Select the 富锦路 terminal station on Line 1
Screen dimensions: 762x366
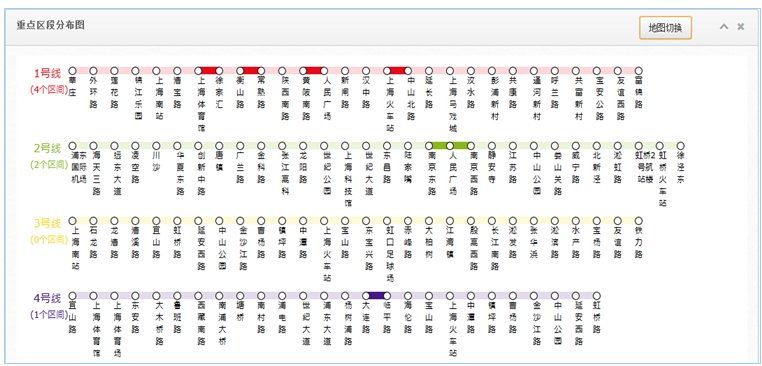click(639, 70)
